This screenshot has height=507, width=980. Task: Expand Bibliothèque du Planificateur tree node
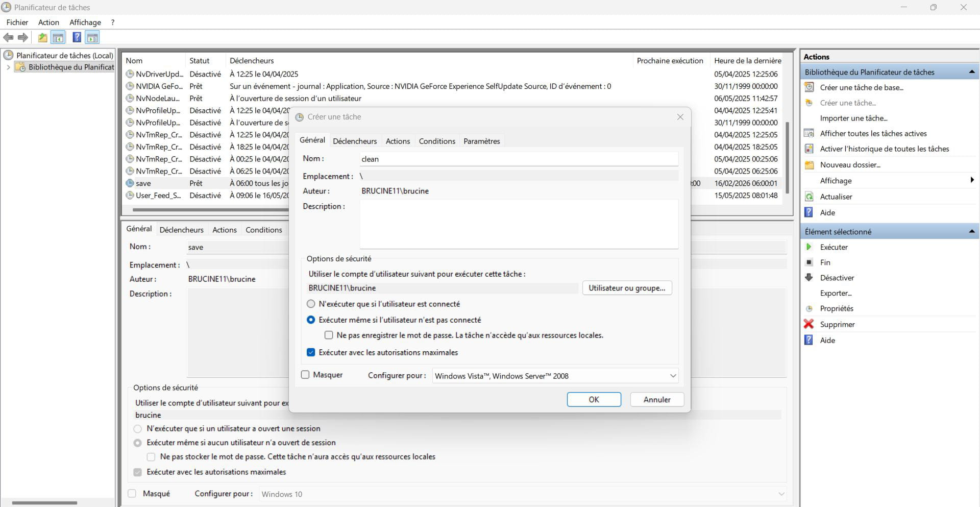click(x=8, y=67)
